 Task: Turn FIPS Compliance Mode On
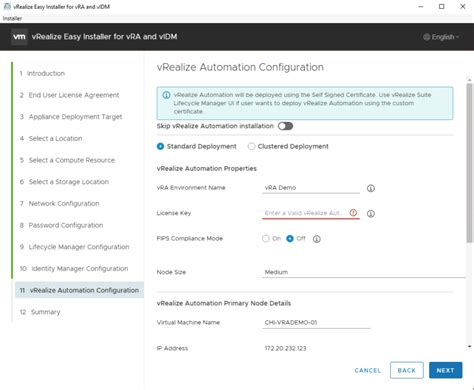(x=266, y=239)
